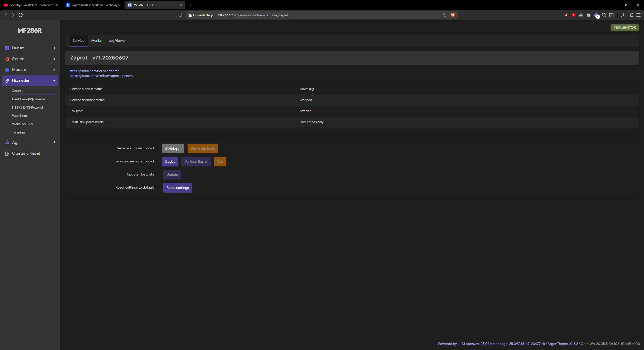Open the browser Downloads icon

pos(623,15)
